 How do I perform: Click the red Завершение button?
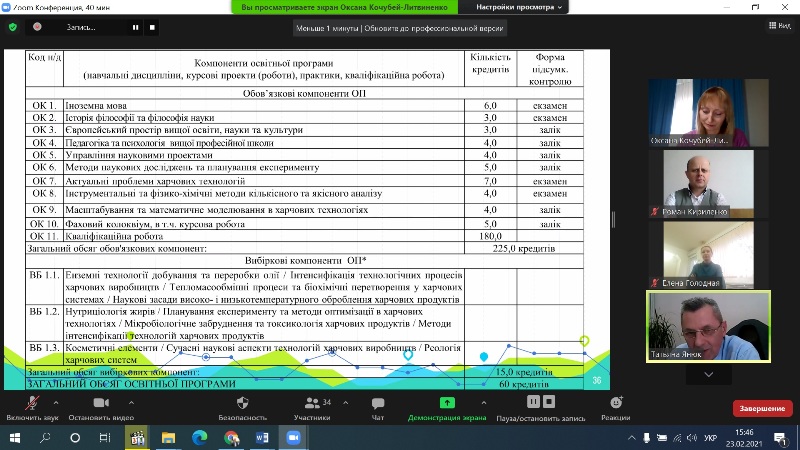point(762,408)
